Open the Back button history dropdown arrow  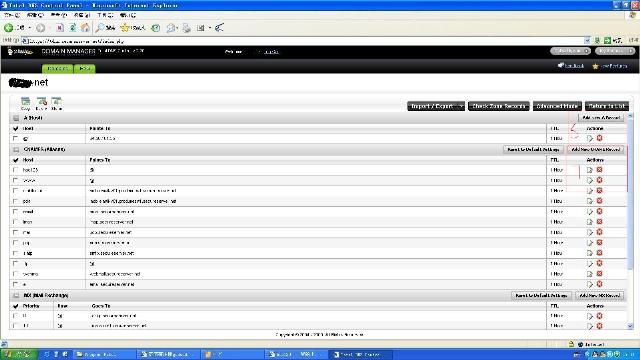[29, 28]
